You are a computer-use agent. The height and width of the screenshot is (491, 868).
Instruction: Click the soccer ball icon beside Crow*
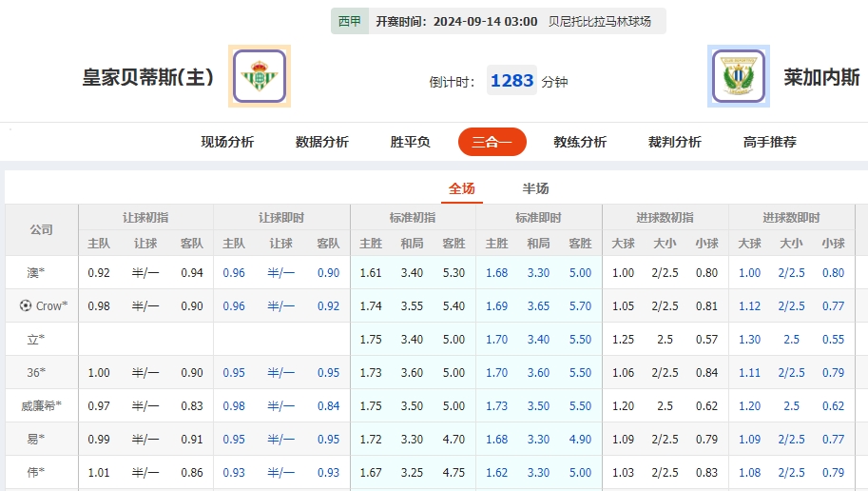[25, 305]
